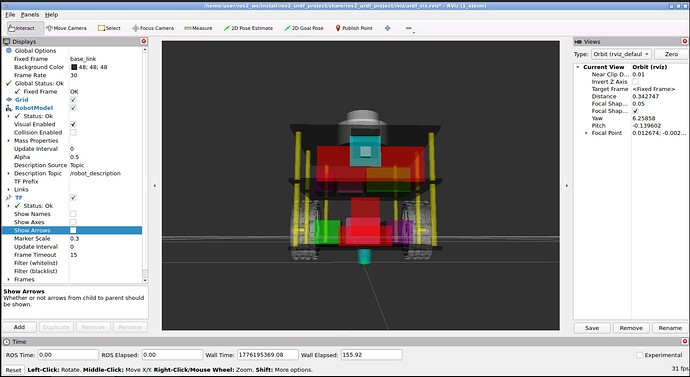The width and height of the screenshot is (690, 377).
Task: Click the Zero view button
Action: (x=671, y=54)
